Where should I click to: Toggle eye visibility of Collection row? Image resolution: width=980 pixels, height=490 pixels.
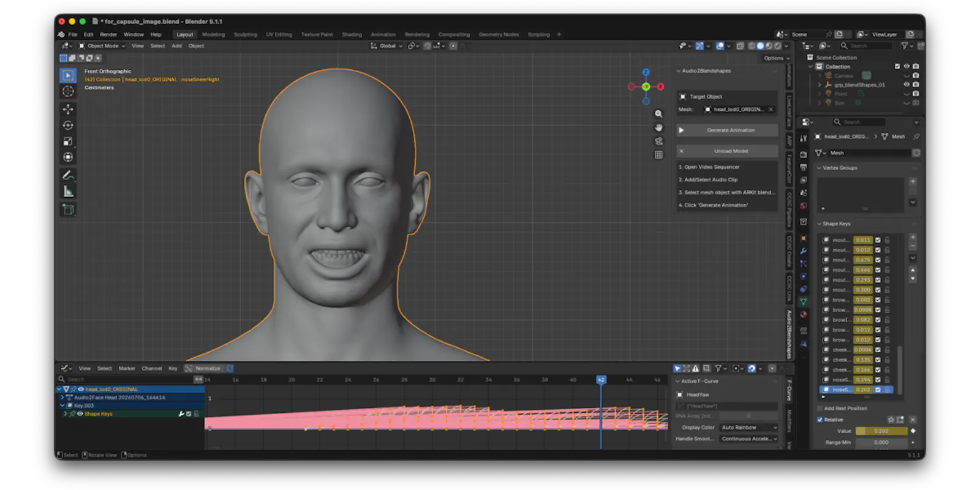coord(907,66)
